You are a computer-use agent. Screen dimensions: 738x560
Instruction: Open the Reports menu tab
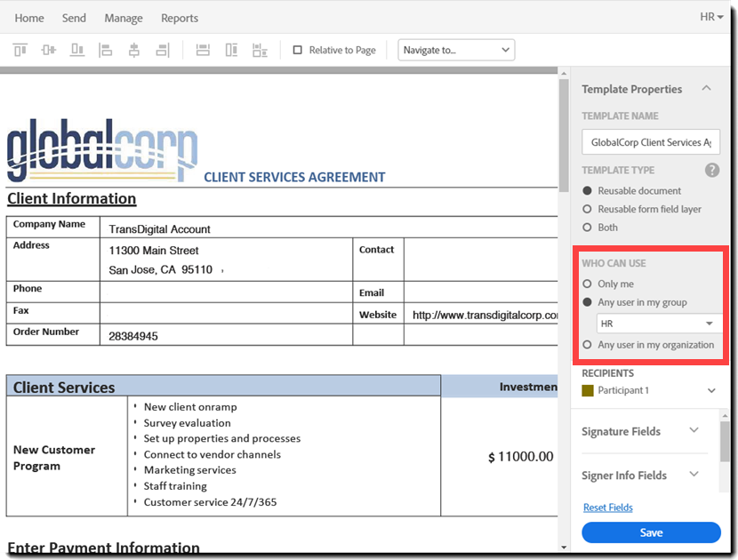[x=180, y=18]
